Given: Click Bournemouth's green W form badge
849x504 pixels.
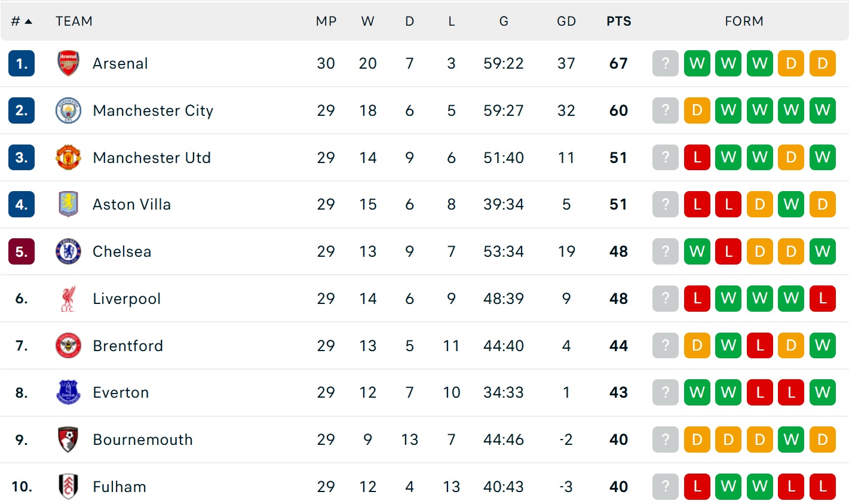Looking at the screenshot, I should click(x=791, y=440).
